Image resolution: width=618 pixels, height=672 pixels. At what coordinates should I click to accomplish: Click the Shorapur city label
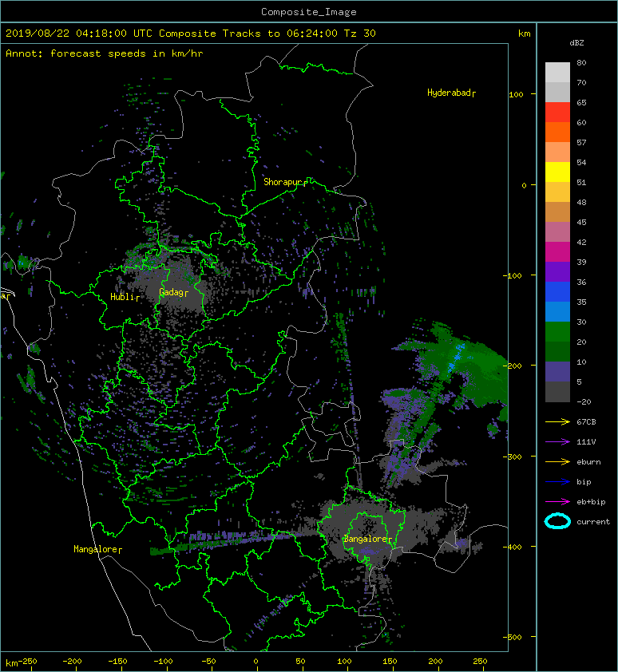tap(285, 182)
